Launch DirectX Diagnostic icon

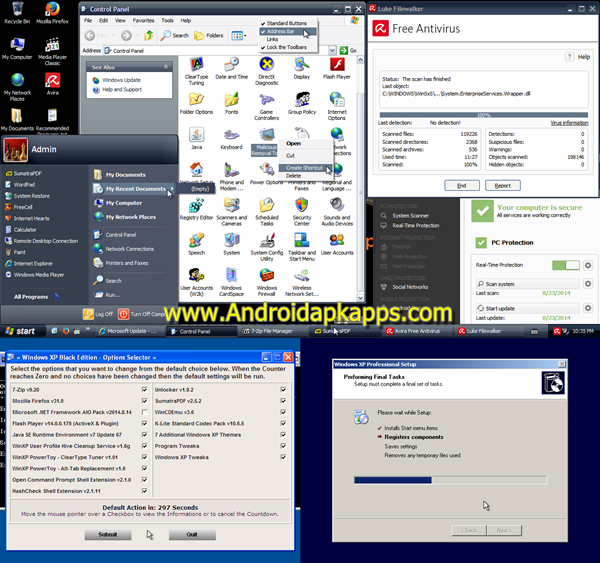coord(267,71)
